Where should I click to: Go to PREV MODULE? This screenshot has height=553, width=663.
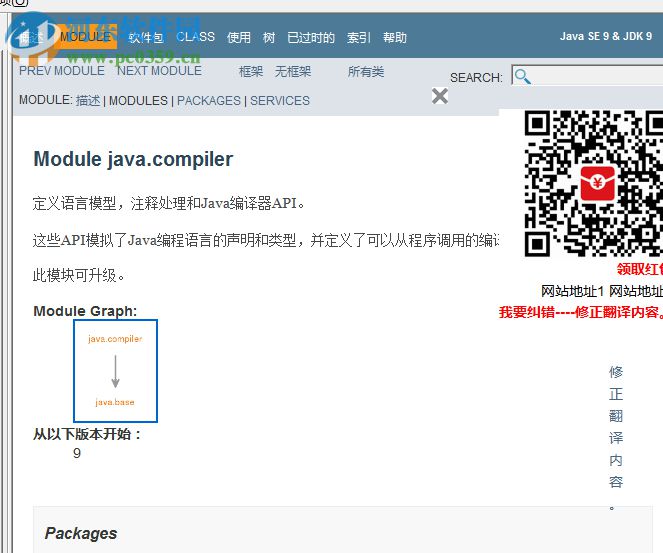[62, 71]
